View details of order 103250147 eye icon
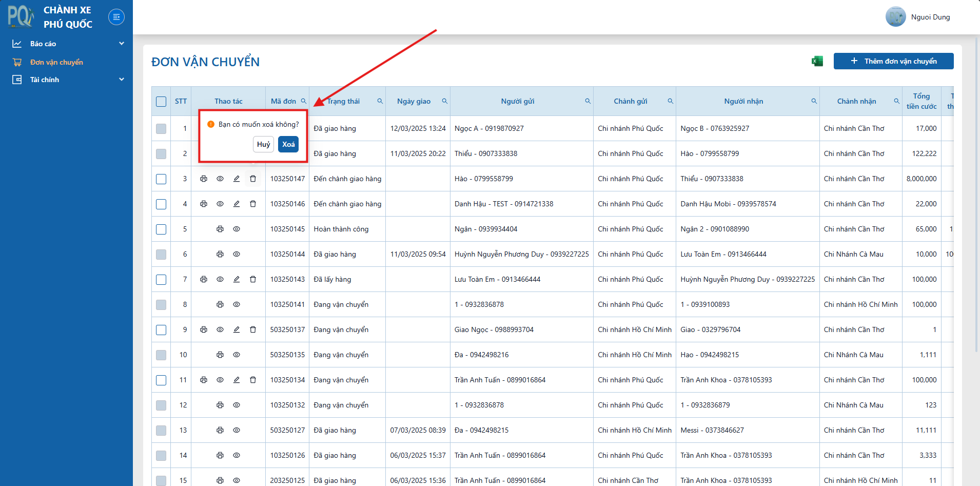This screenshot has width=980, height=486. (220, 179)
